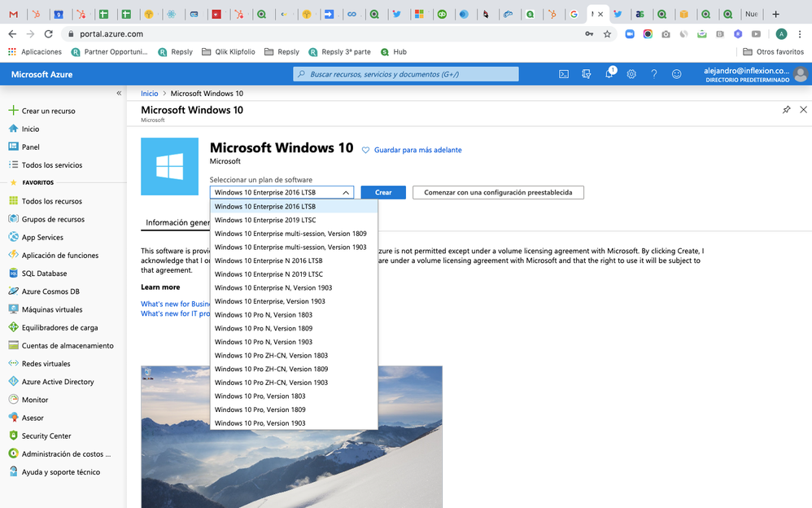The image size is (812, 508).
Task: Select Windows 10 Pro N, Version 1809
Action: [294, 328]
